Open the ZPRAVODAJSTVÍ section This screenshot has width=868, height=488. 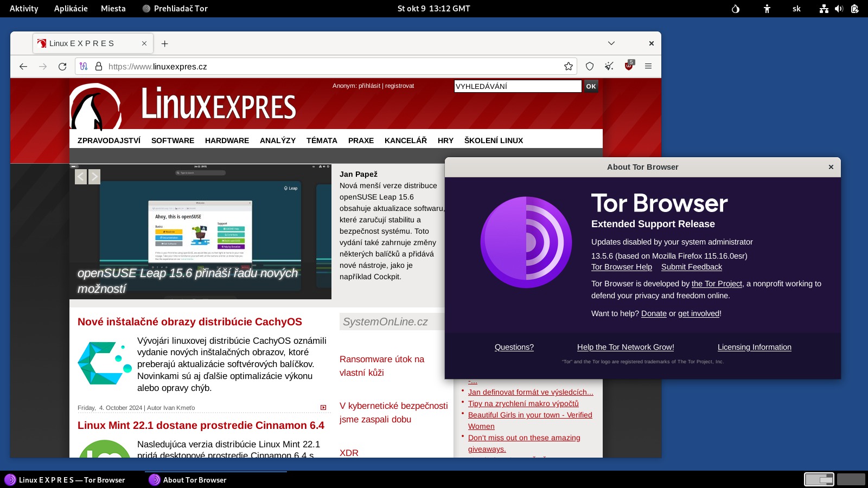click(x=109, y=140)
